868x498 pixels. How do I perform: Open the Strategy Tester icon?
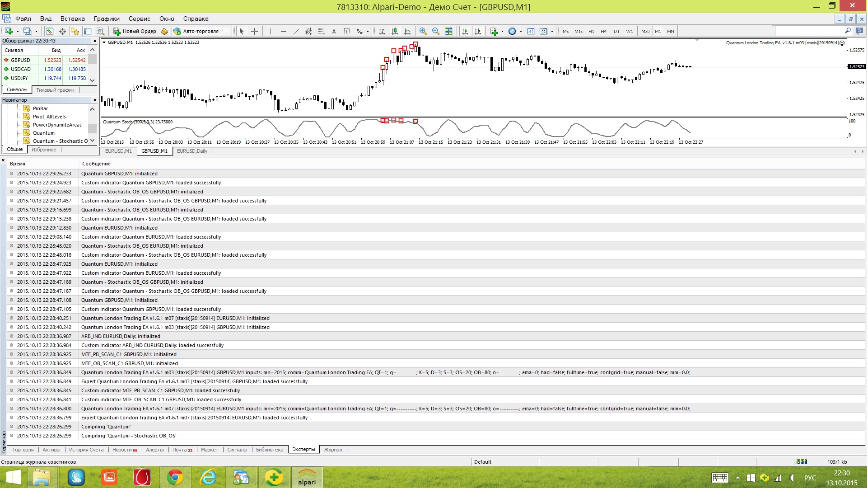[x=100, y=31]
